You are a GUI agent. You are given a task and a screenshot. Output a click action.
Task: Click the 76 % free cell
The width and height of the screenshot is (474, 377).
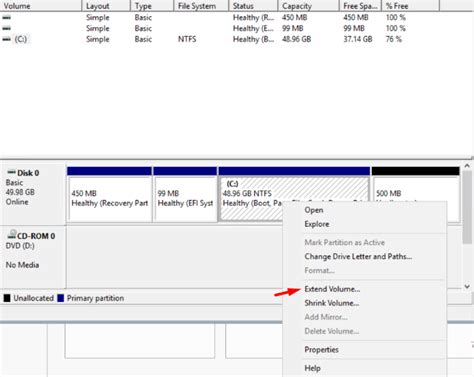click(x=394, y=39)
